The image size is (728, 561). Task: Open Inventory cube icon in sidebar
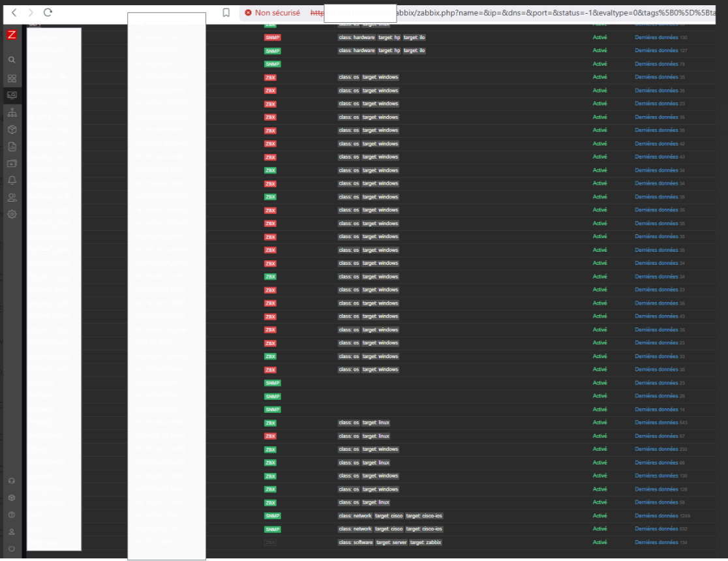coord(12,129)
